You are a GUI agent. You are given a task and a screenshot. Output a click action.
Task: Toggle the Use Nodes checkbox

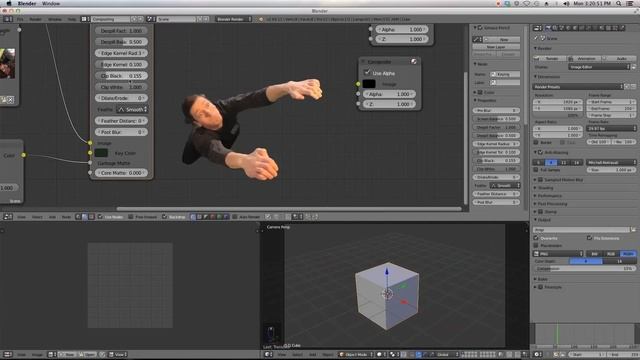coord(100,217)
